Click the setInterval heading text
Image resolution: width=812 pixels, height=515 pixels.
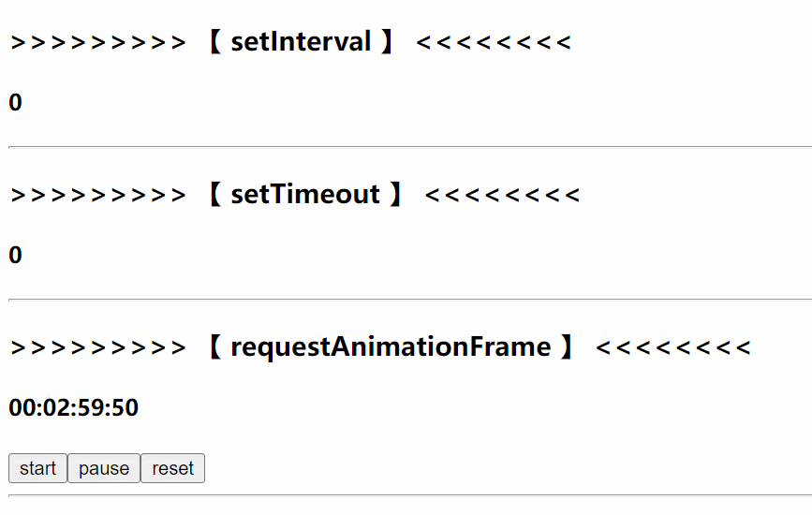[x=301, y=42]
